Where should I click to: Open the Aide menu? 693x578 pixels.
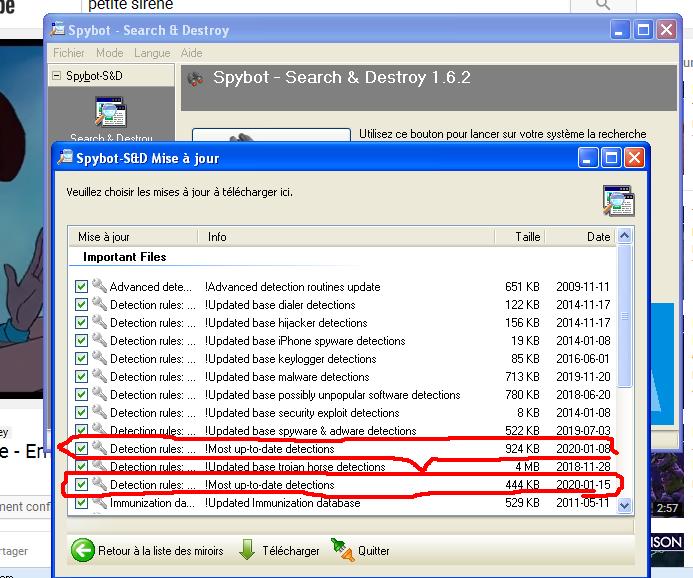point(191,53)
